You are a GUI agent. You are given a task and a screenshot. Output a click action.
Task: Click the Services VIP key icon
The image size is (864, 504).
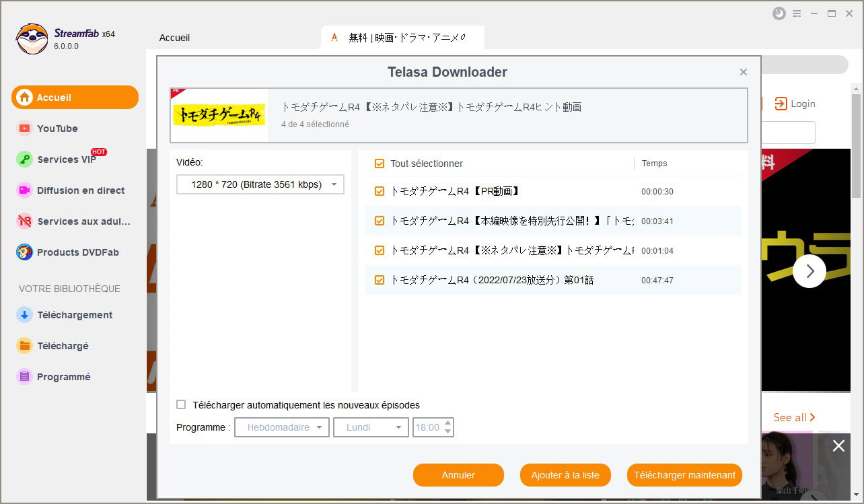(25, 159)
